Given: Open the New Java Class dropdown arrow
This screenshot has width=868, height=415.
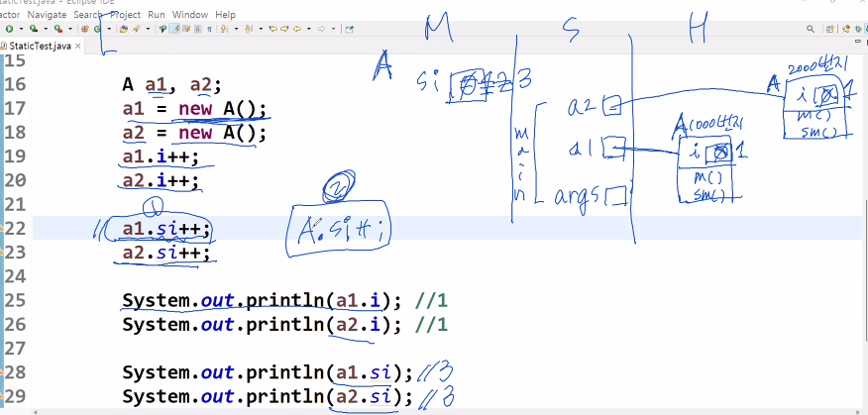Looking at the screenshot, I should (109, 29).
